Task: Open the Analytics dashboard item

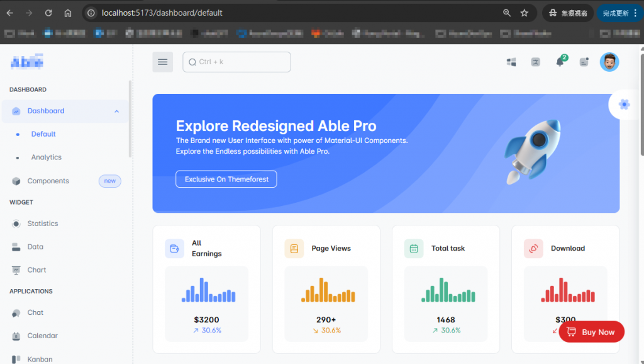Action: [x=47, y=157]
